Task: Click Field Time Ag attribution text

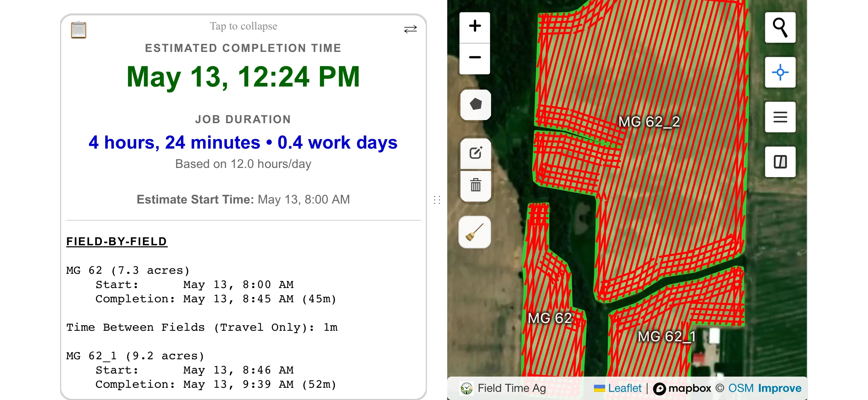Action: click(x=512, y=388)
